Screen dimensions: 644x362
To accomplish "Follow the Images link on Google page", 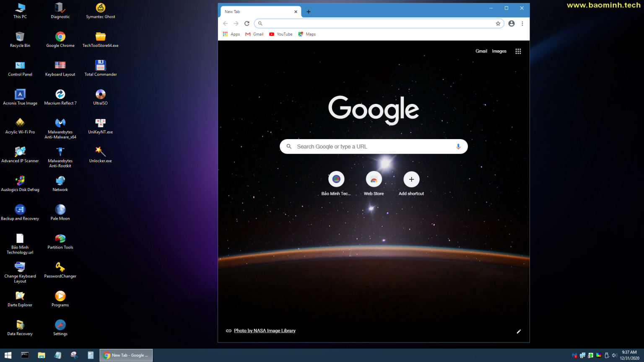I will 499,51.
